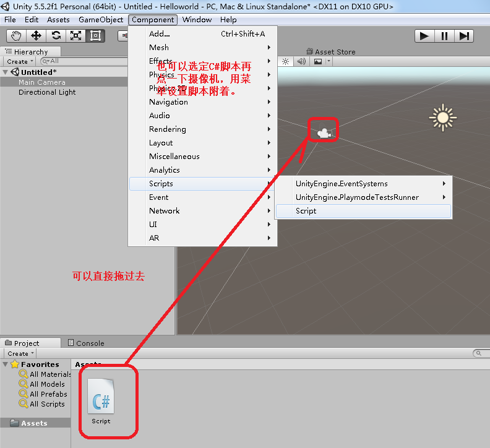This screenshot has width=490, height=448.
Task: Open the Window menu
Action: 197,20
